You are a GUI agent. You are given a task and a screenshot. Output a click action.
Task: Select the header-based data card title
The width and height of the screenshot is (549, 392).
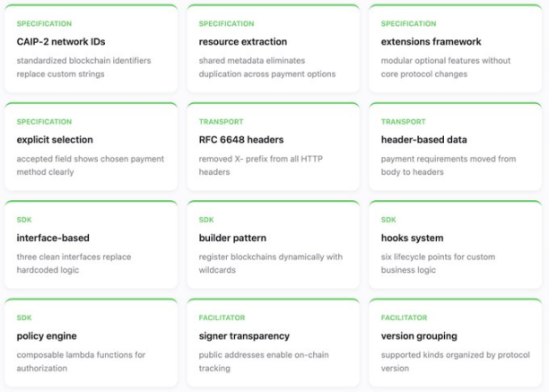tap(423, 140)
